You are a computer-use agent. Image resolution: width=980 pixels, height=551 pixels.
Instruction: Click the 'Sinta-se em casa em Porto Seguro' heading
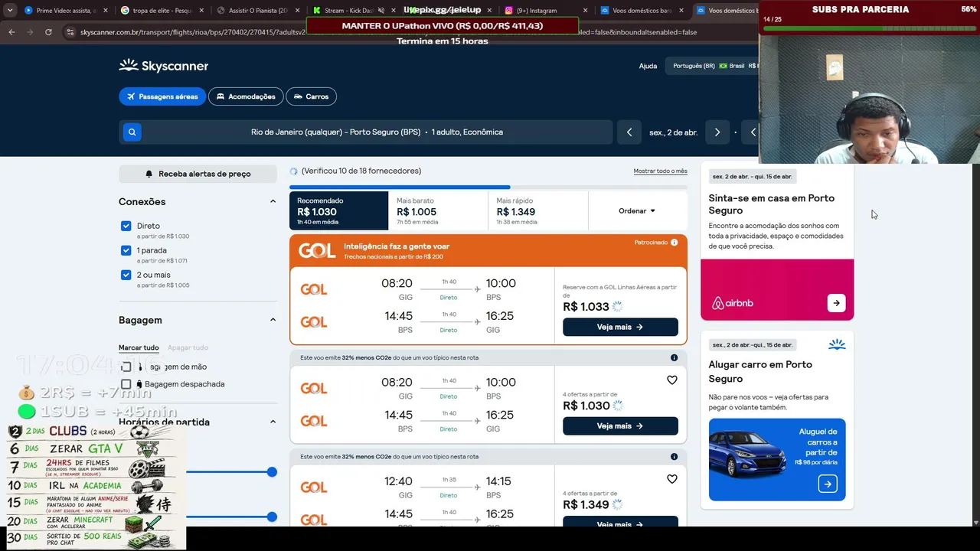pyautogui.click(x=771, y=204)
